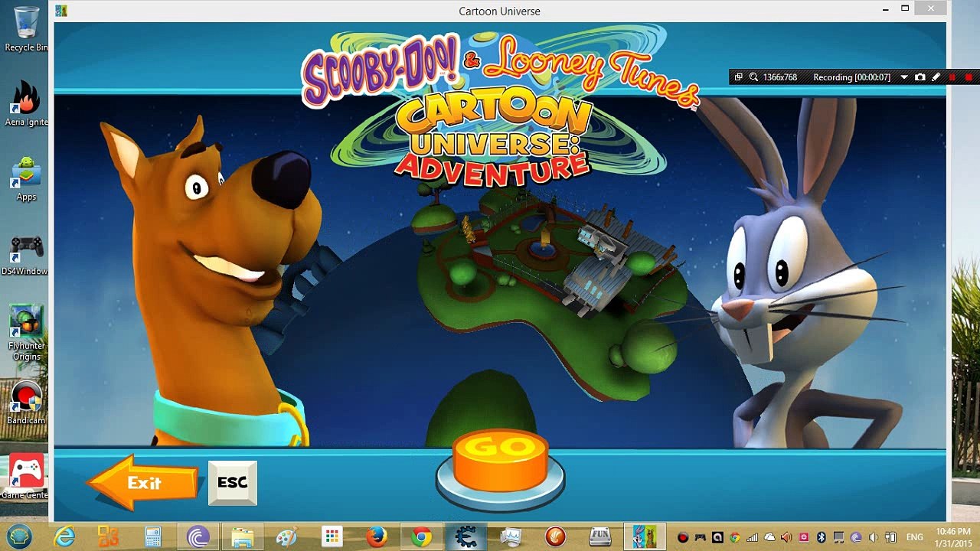Click the window-select icon in recording bar
The height and width of the screenshot is (551, 980).
[738, 77]
